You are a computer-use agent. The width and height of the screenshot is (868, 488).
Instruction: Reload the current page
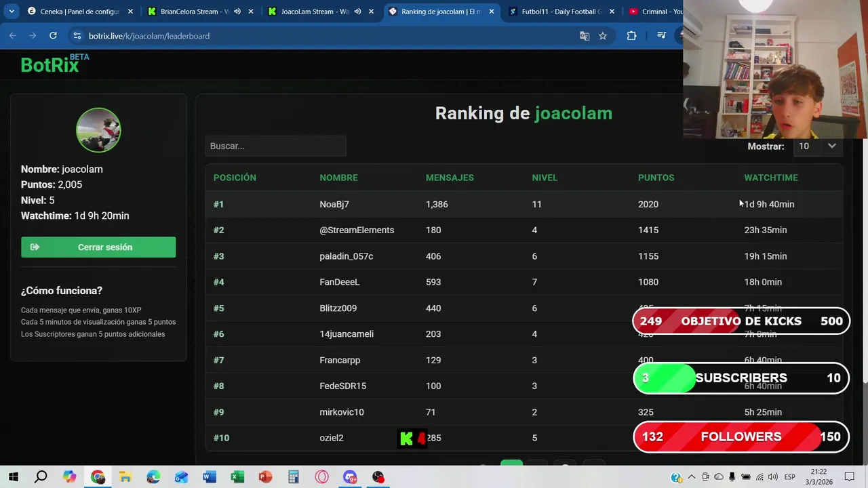(53, 36)
